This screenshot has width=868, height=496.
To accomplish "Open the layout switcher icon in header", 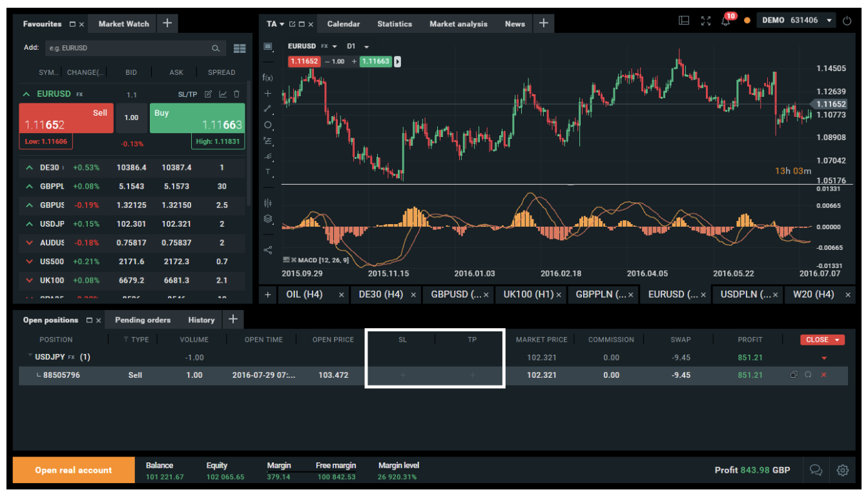I will click(x=684, y=20).
